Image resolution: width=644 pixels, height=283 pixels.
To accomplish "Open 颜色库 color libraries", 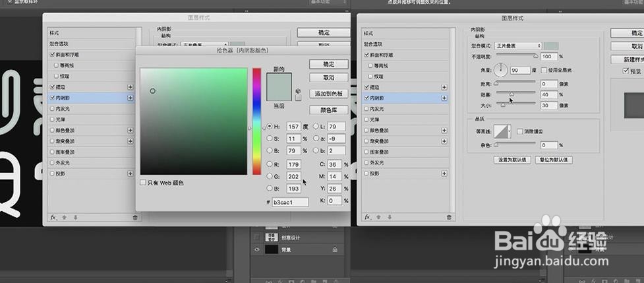I will [x=328, y=110].
